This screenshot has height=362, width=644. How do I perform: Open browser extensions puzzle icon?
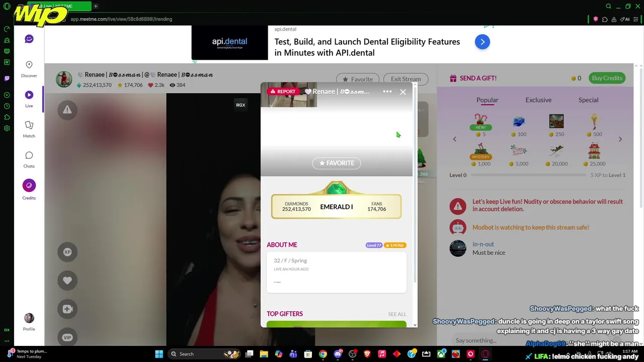click(x=605, y=19)
